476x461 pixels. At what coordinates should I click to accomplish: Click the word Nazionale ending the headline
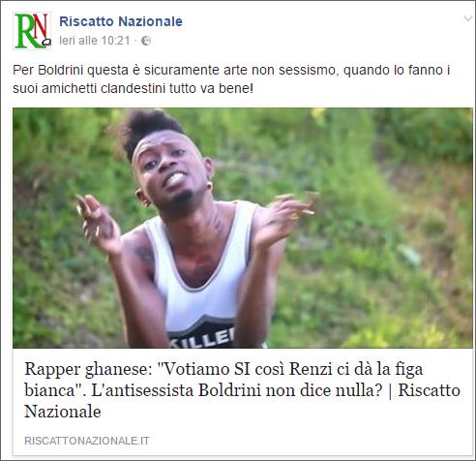pyautogui.click(x=63, y=412)
